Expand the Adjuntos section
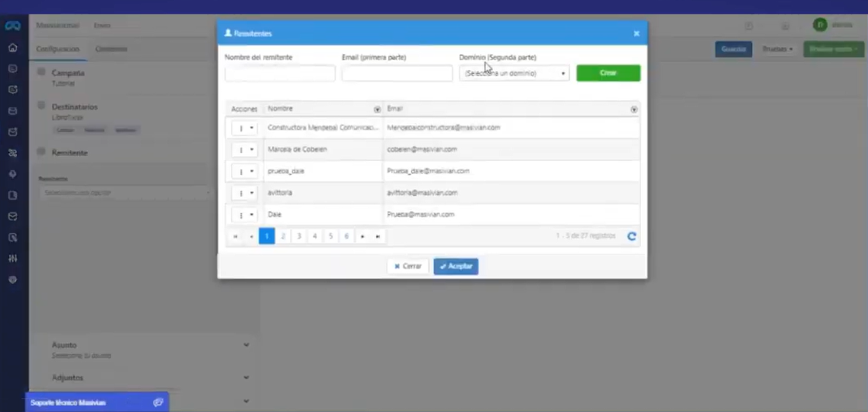Screen dimensions: 868x412 pyautogui.click(x=247, y=378)
